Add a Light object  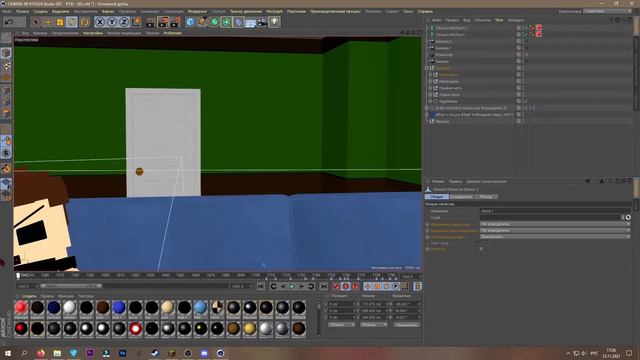click(x=274, y=22)
